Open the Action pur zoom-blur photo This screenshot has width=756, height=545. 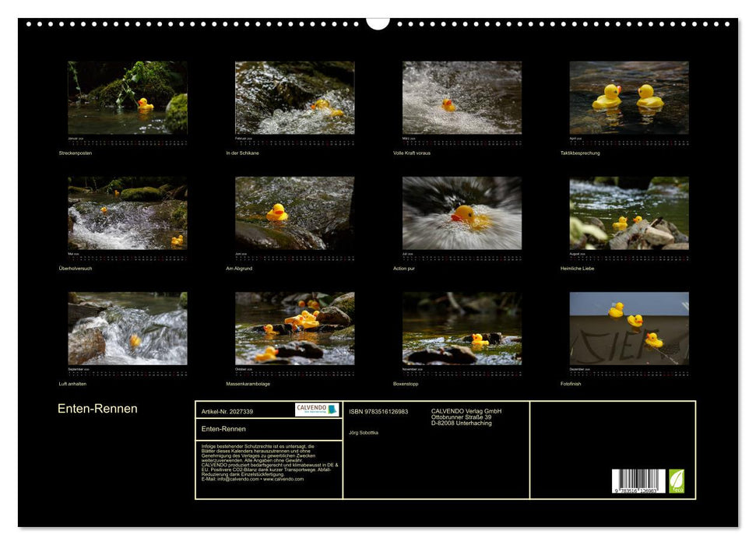click(x=462, y=213)
